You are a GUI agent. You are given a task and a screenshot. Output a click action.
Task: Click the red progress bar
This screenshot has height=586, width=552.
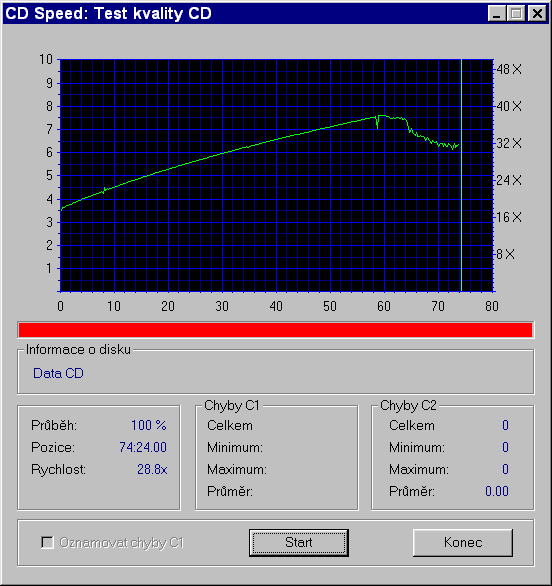click(275, 330)
